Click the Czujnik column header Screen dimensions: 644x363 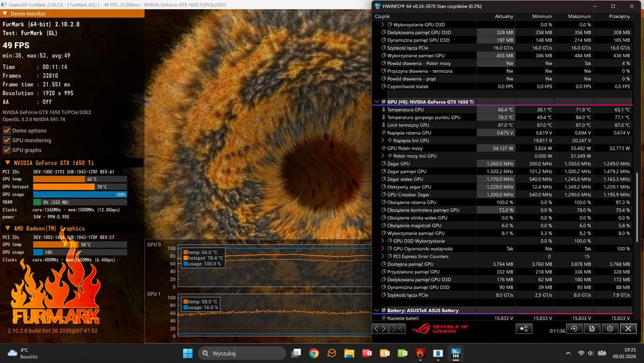point(383,15)
